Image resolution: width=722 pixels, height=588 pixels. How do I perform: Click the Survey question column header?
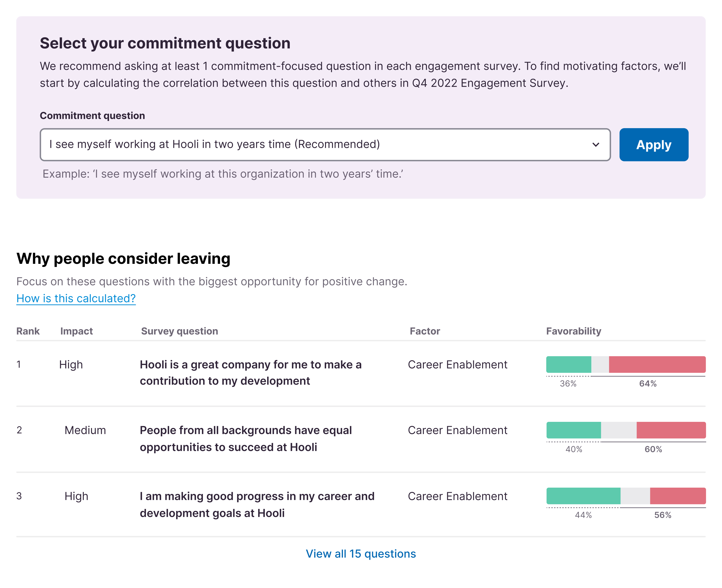[x=179, y=331]
